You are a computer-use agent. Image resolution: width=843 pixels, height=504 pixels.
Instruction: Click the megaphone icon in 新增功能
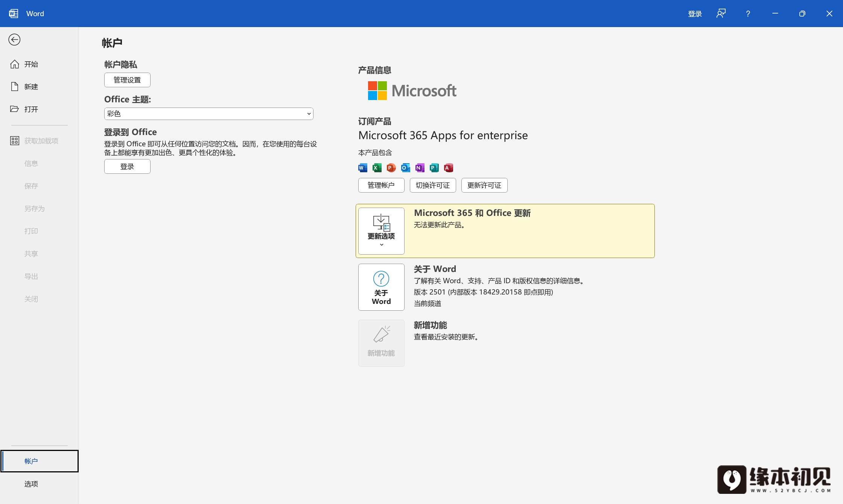381,334
